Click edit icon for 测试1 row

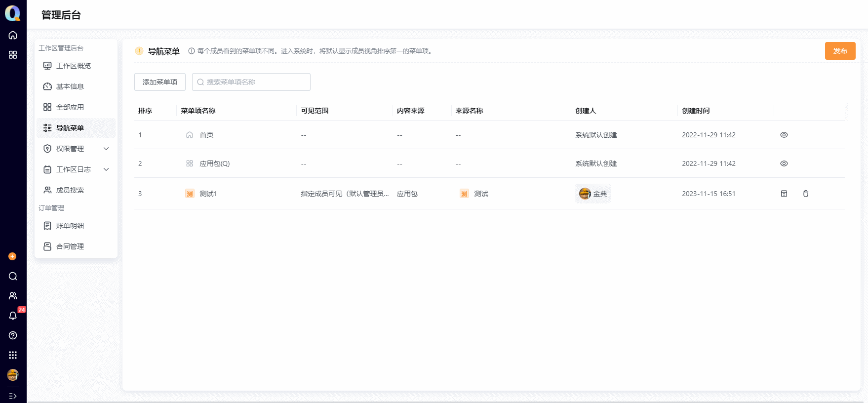click(x=784, y=194)
